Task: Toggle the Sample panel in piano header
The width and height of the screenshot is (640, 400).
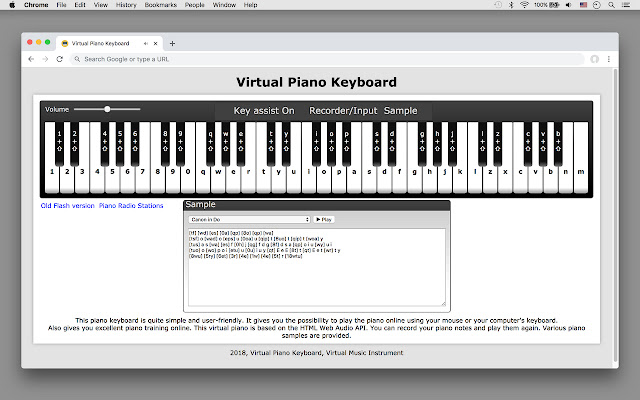Action: point(401,111)
